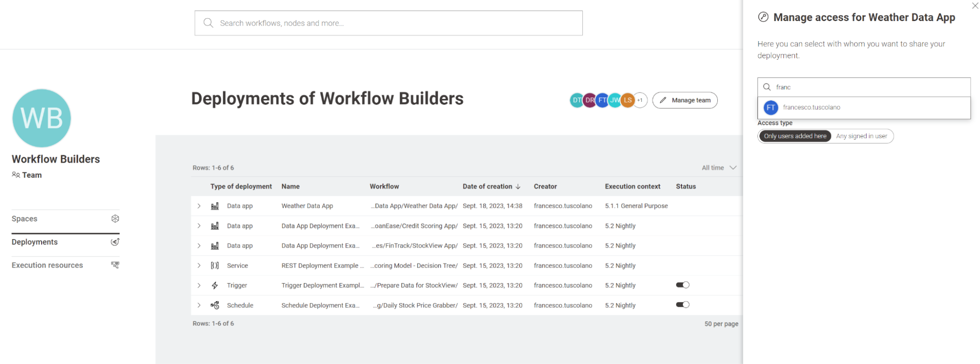This screenshot has height=364, width=980.
Task: Toggle the Schedule deployment status switch
Action: [x=682, y=305]
